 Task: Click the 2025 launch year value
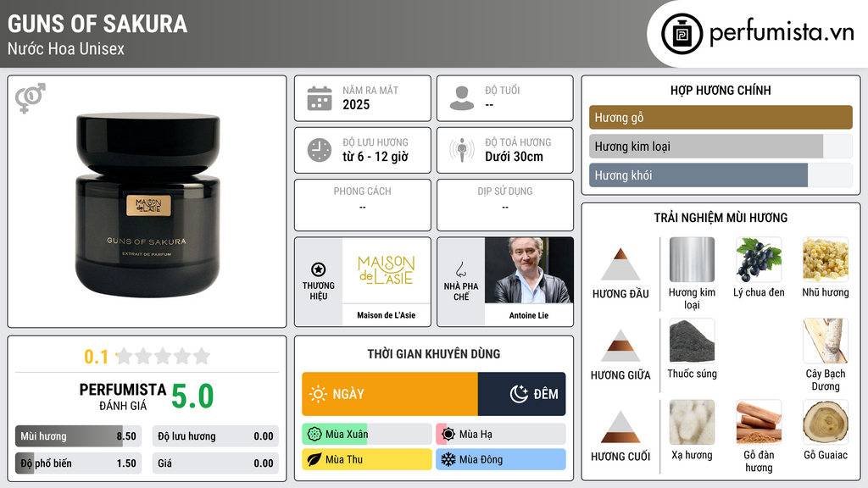[x=356, y=104]
